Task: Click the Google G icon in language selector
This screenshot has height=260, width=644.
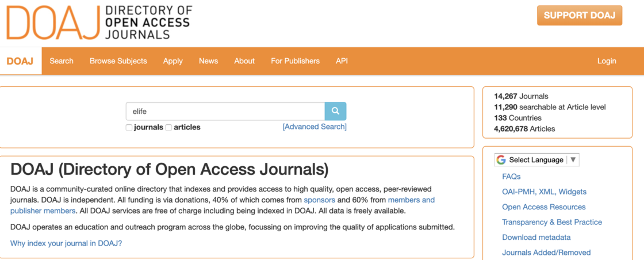Action: pyautogui.click(x=501, y=160)
